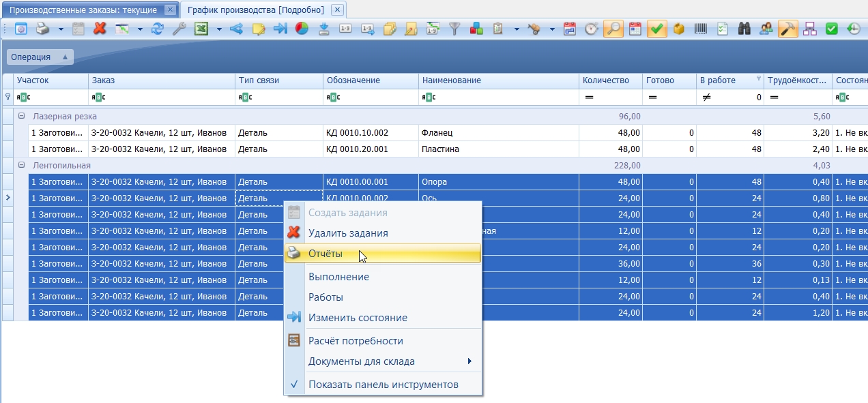Click the yellow box toolbar icon
868x403 pixels.
pos(679,29)
